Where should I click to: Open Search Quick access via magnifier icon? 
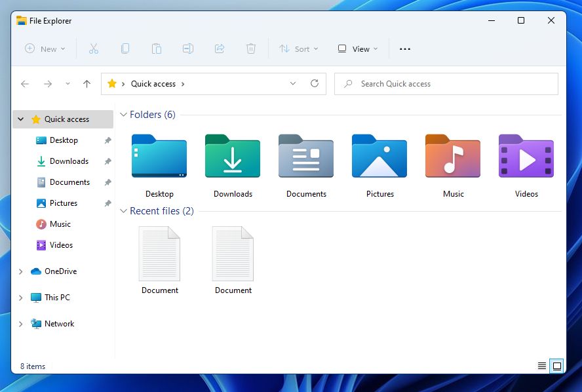click(x=347, y=83)
